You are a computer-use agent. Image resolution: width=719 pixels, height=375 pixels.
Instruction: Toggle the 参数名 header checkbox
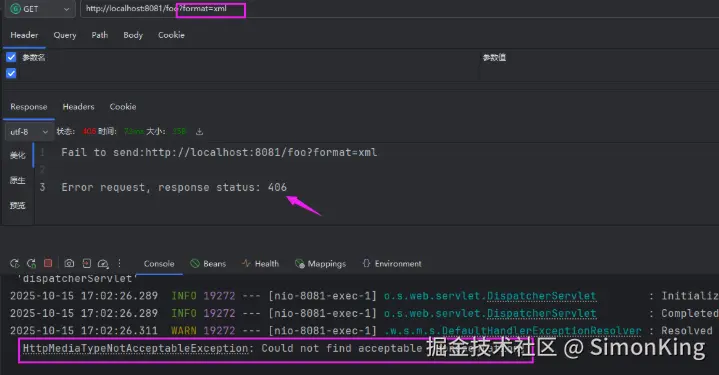pos(11,57)
